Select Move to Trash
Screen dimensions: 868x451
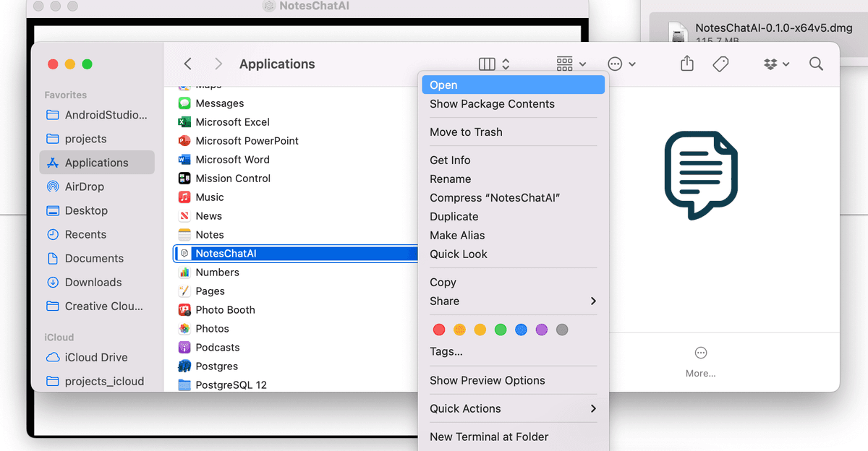tap(514, 132)
